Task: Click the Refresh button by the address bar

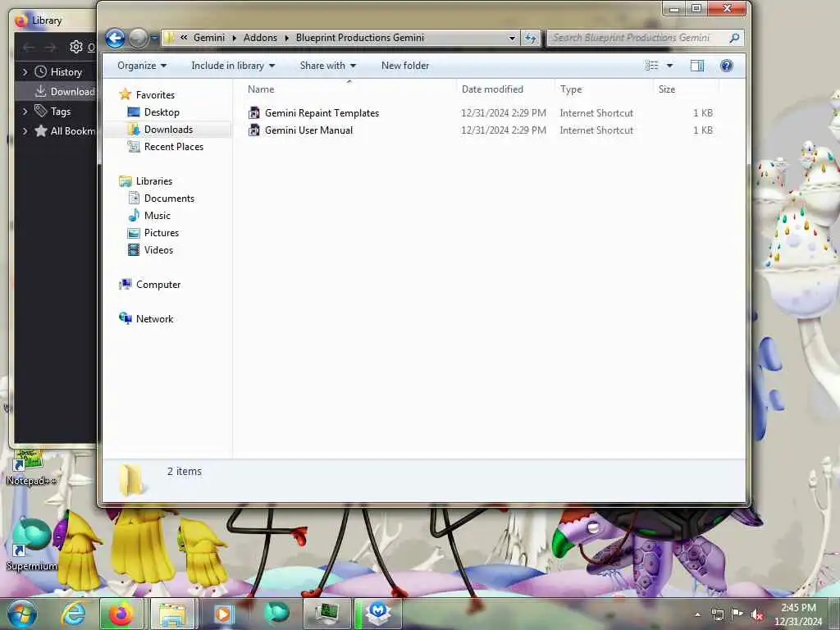Action: tap(531, 38)
